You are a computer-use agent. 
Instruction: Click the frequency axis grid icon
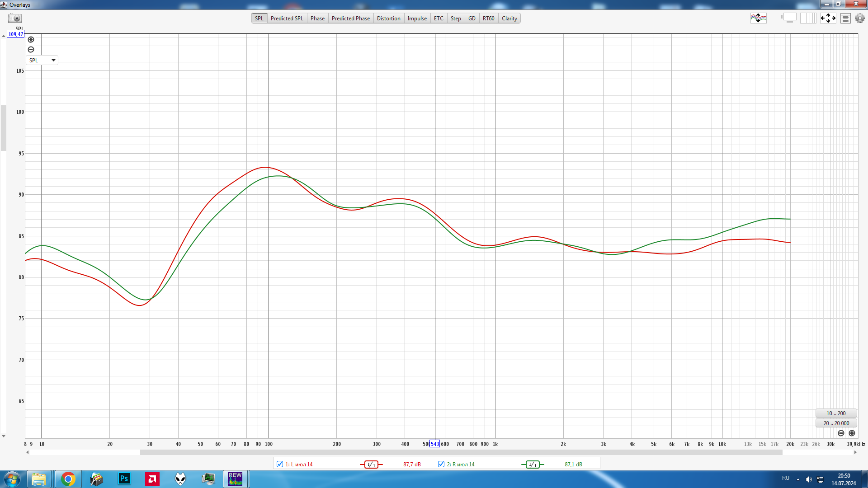(x=808, y=18)
